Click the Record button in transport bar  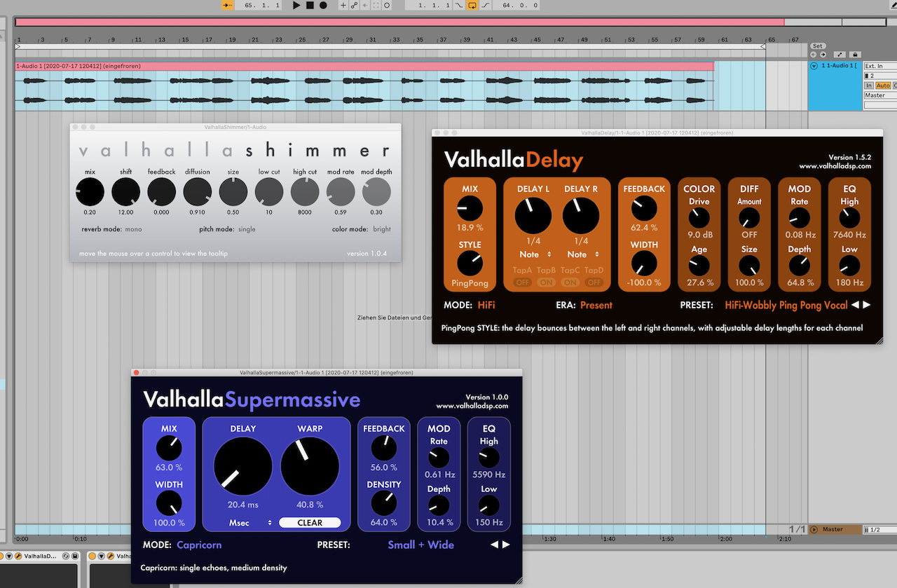click(323, 5)
